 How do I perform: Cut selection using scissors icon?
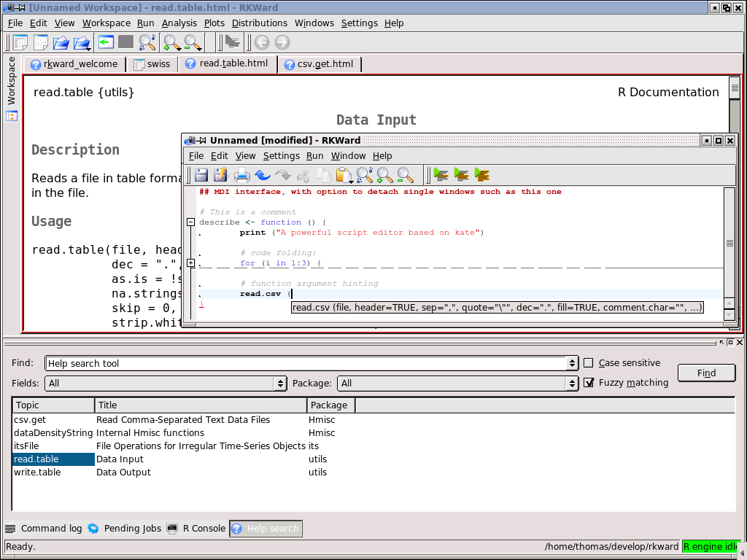pyautogui.click(x=303, y=175)
